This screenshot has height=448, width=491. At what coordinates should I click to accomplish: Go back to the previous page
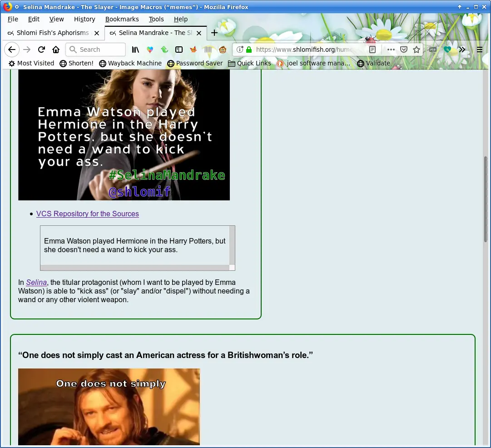[12, 50]
